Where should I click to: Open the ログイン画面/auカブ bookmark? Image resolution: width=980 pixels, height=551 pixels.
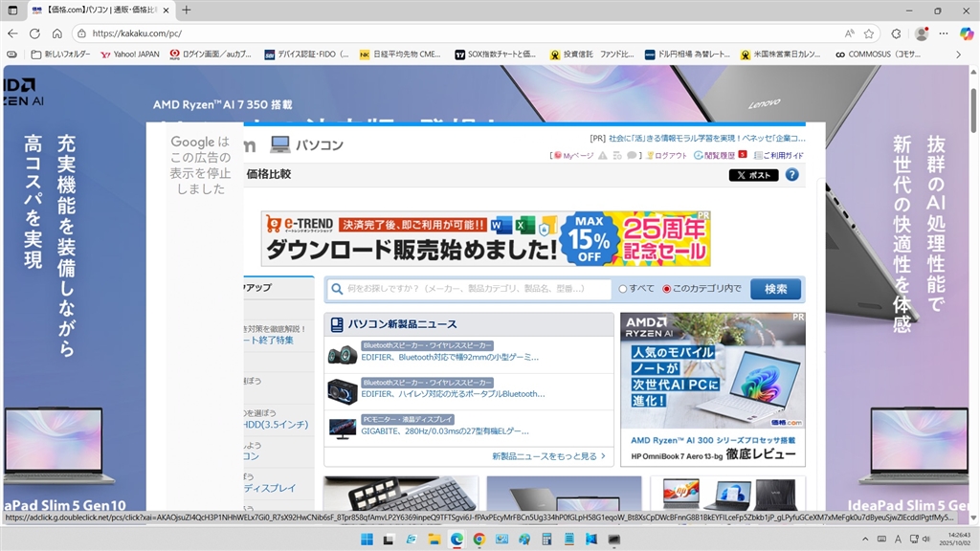pyautogui.click(x=211, y=55)
